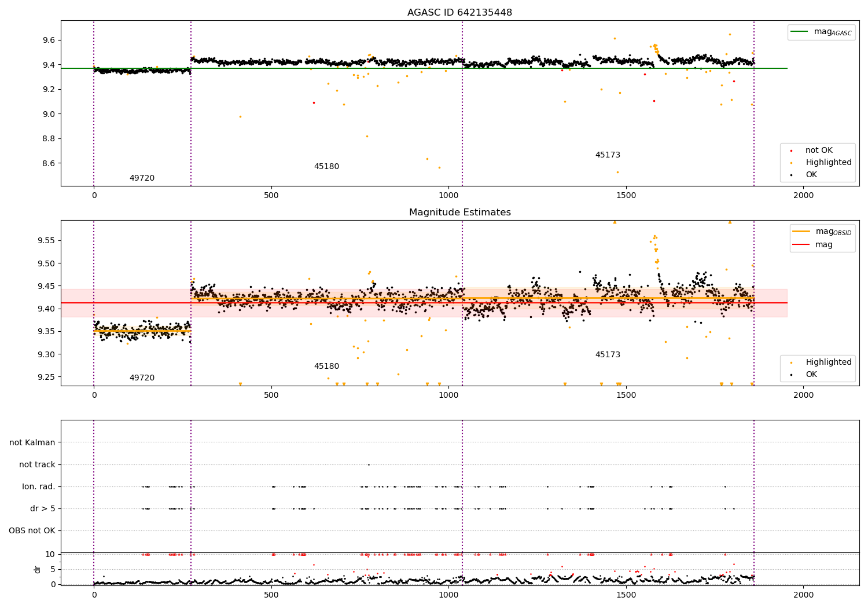Viewport: 868px width, 608px height.
Task: Click the 'not track' row label
Action: [x=37, y=464]
